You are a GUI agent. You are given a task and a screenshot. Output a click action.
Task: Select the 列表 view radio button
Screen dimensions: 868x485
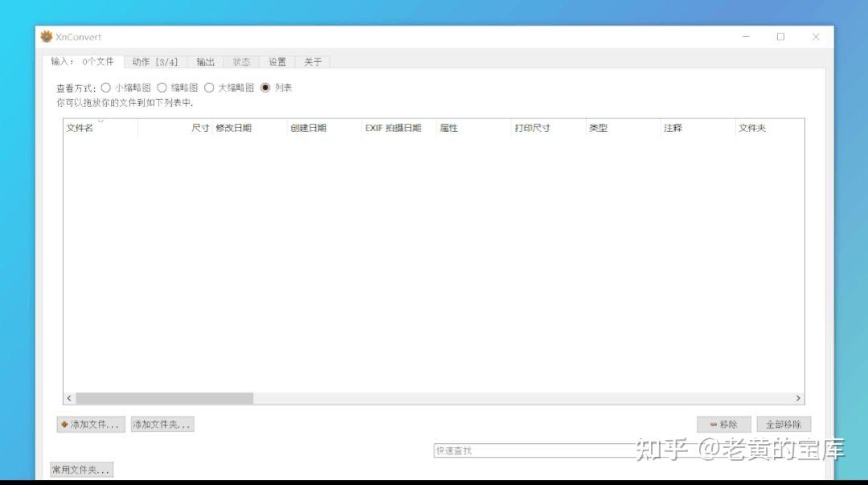265,88
